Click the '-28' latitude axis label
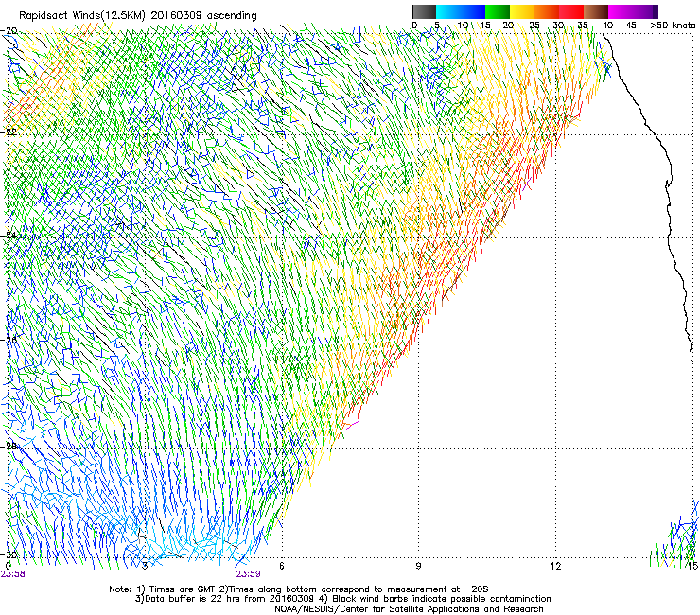This screenshot has height=615, width=700. tap(9, 447)
